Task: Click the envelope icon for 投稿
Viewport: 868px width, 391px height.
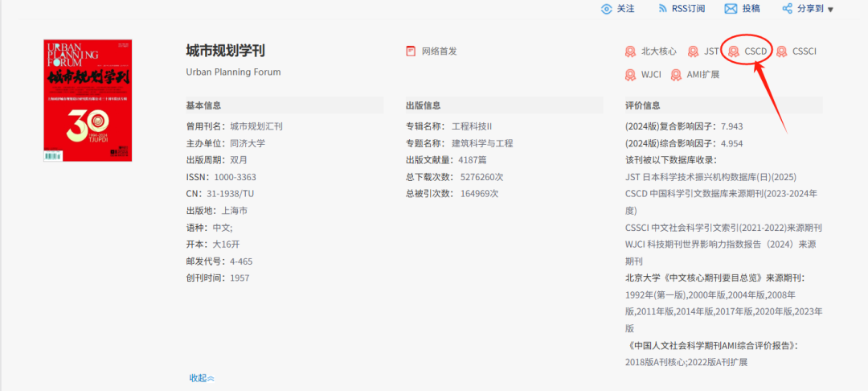Action: pyautogui.click(x=731, y=9)
